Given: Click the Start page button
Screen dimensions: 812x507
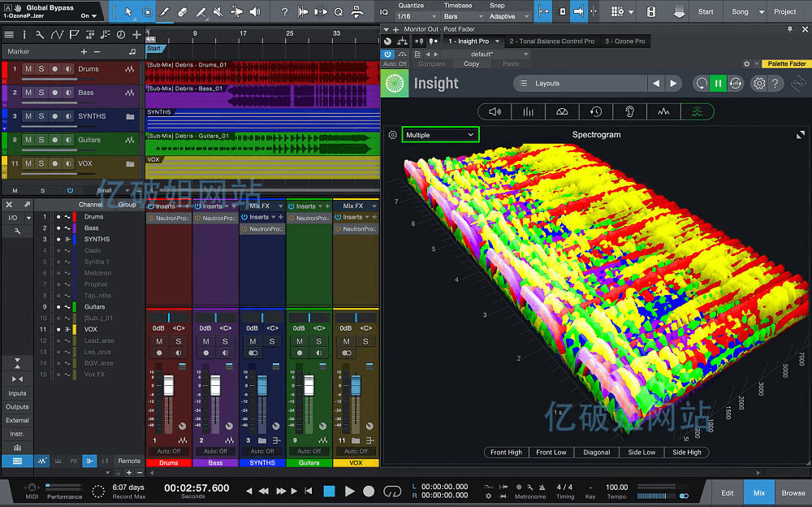Looking at the screenshot, I should [x=706, y=11].
